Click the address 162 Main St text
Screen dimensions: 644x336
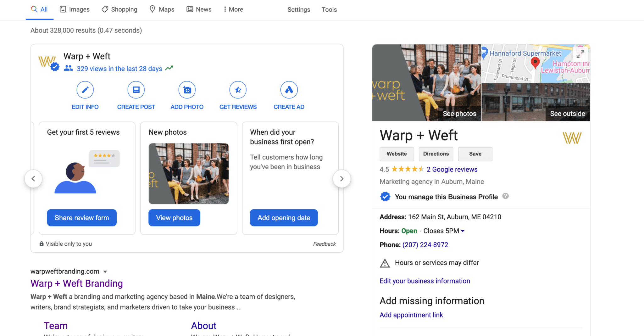click(x=455, y=217)
